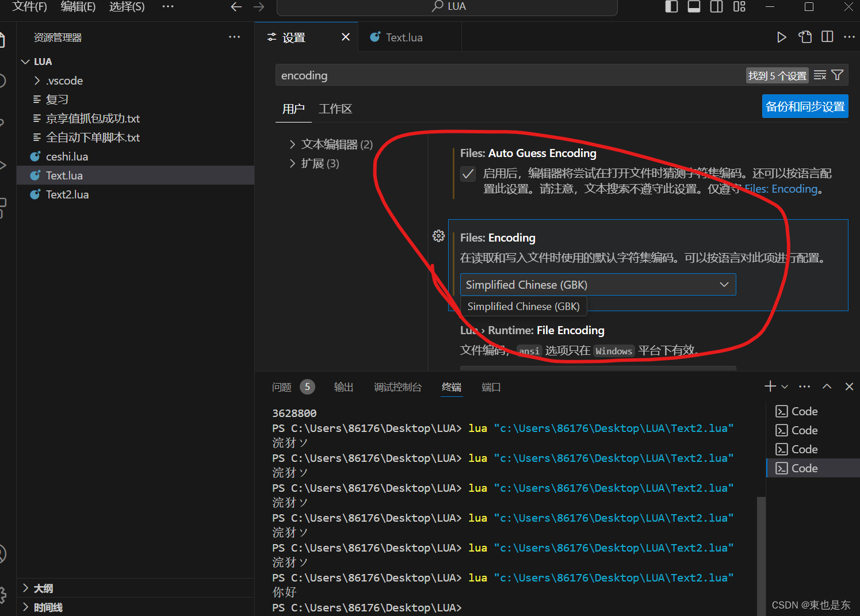860x616 pixels.
Task: Open the 文件(F) menu
Action: [x=29, y=7]
